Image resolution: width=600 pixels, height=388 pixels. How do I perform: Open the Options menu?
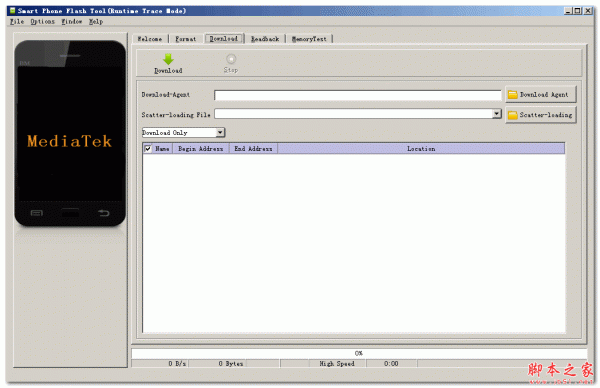pos(42,21)
